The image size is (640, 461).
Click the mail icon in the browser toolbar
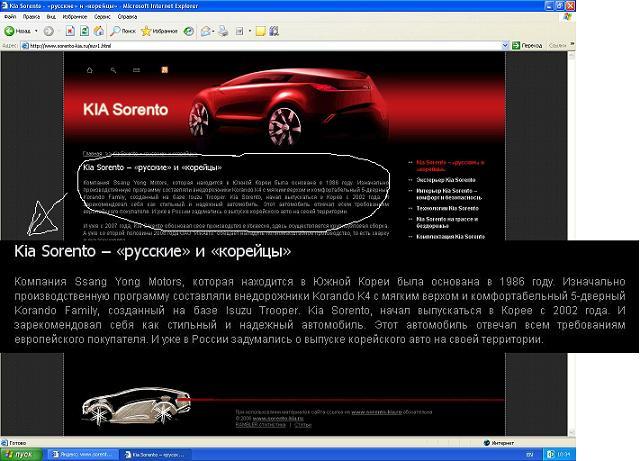[206, 31]
